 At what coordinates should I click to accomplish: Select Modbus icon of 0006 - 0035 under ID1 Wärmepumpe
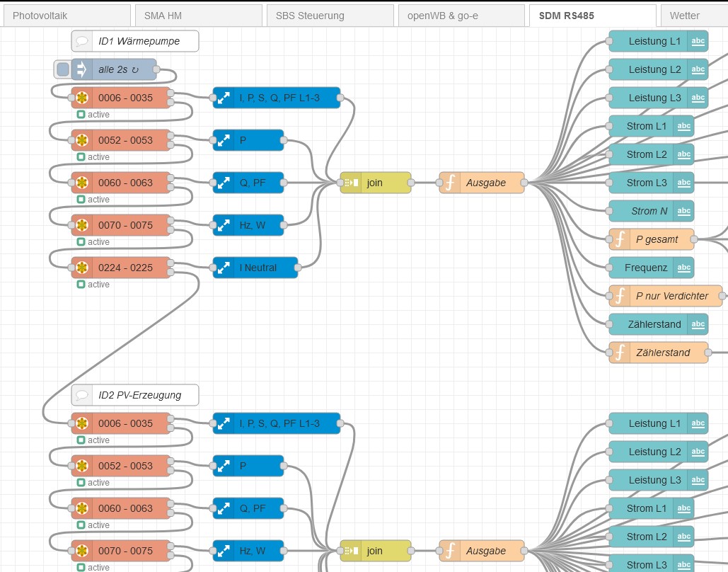(82, 98)
